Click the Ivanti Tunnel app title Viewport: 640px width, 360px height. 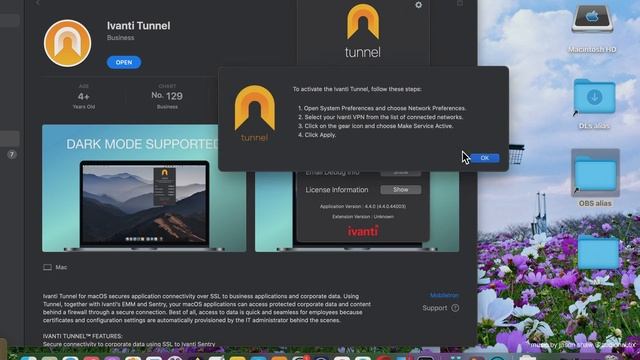tap(138, 26)
